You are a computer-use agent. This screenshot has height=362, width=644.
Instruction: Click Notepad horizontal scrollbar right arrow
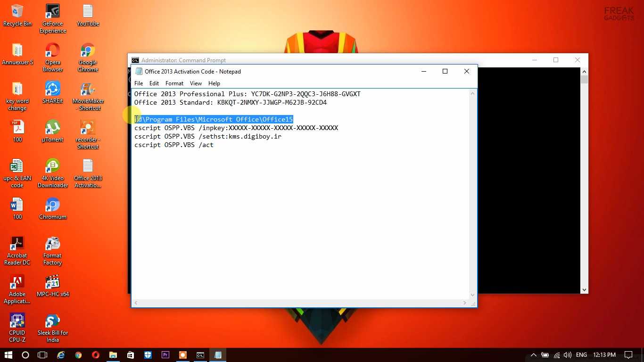pyautogui.click(x=465, y=303)
